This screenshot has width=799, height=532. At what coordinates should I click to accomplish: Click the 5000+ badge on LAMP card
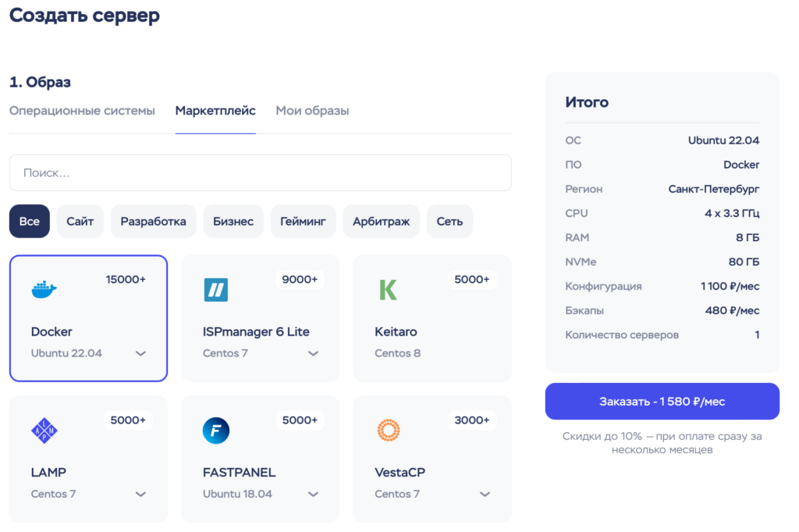click(128, 420)
